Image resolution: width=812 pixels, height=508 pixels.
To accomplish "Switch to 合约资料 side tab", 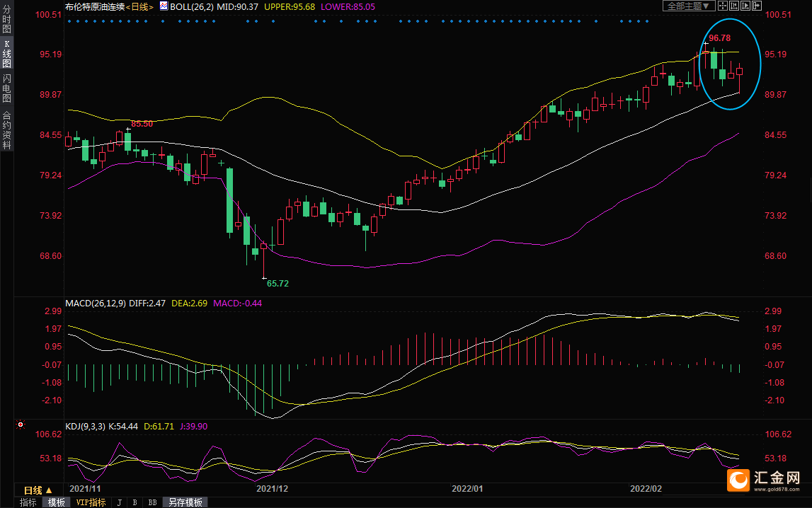I will pos(7,130).
